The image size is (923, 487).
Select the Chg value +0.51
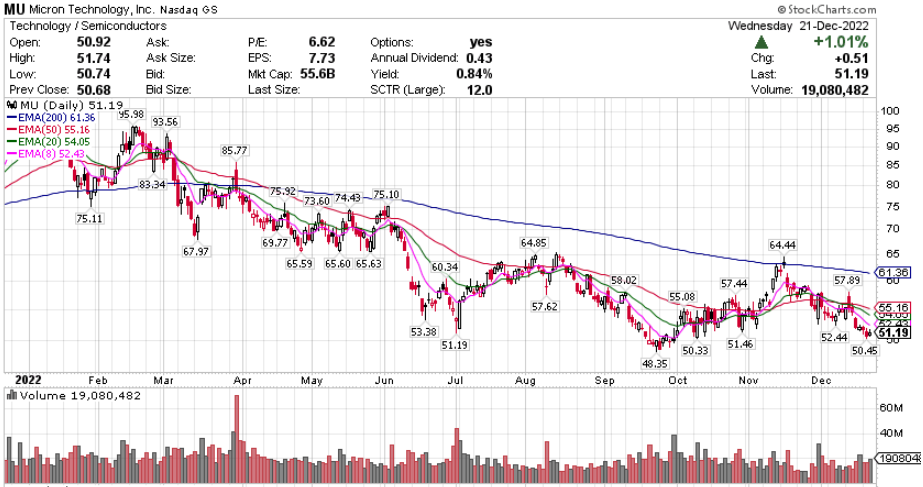coord(852,58)
